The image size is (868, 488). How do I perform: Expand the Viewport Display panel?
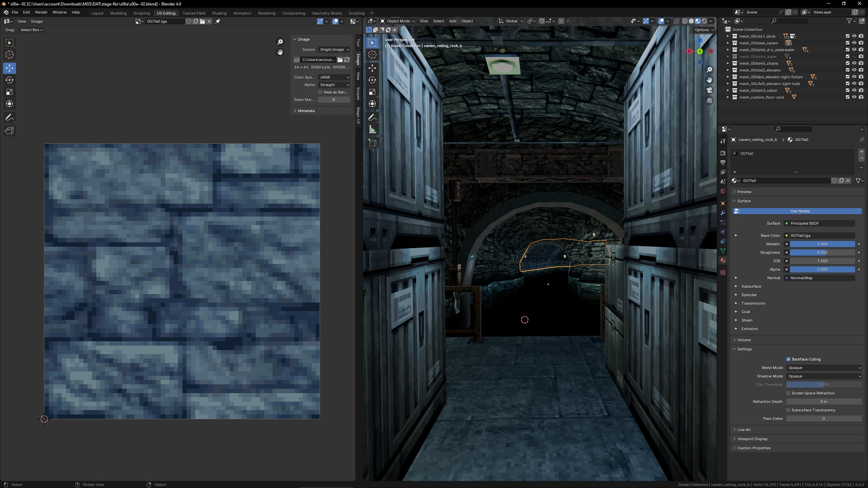[752, 439]
